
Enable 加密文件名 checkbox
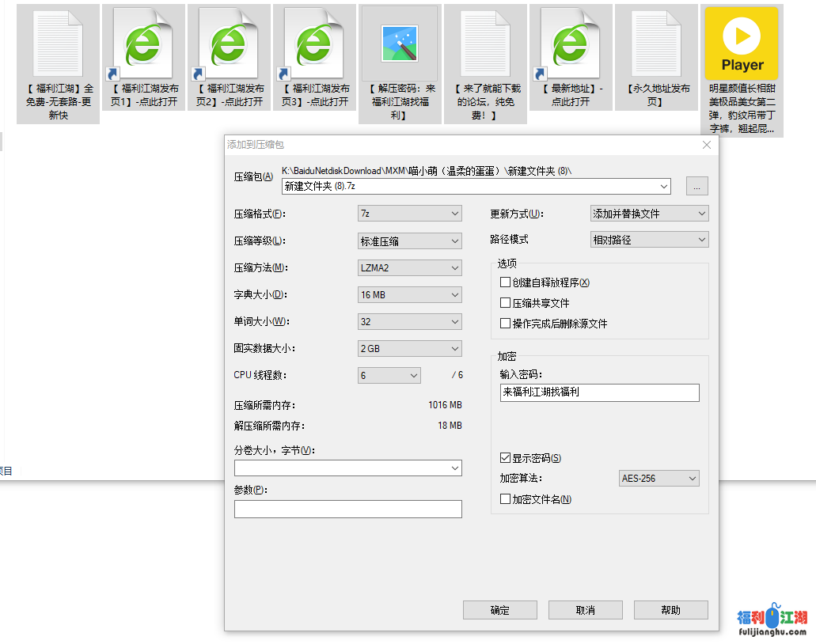506,499
